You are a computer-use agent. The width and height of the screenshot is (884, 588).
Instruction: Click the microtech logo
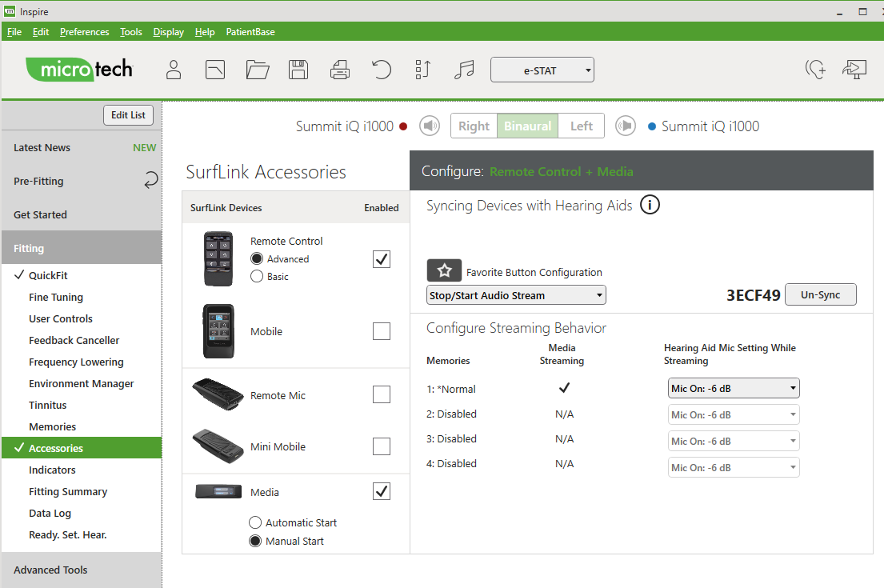[x=79, y=70]
